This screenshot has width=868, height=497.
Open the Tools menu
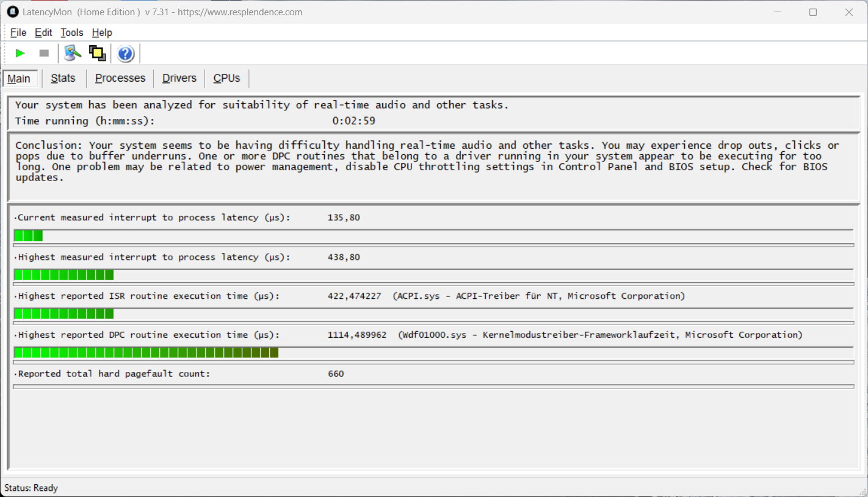72,33
